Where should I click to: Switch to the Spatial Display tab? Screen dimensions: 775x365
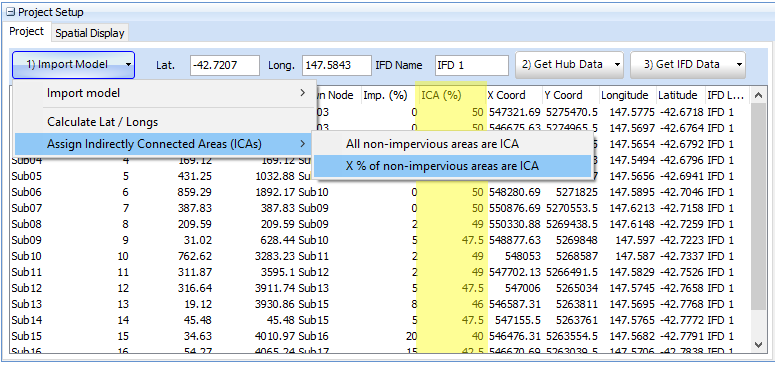click(x=89, y=33)
